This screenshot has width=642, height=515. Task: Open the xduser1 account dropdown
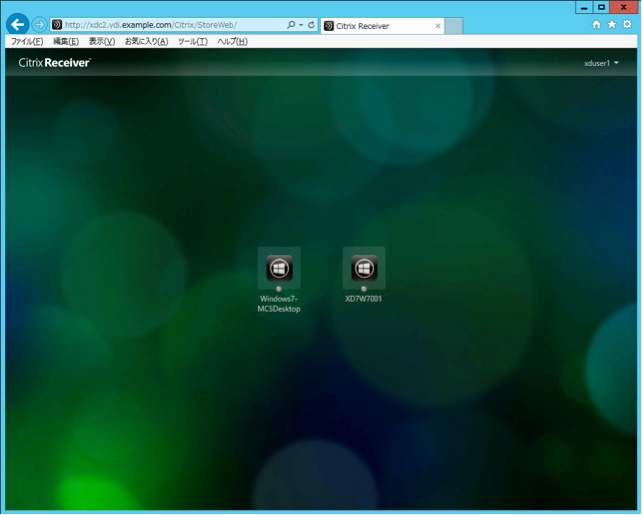[601, 63]
